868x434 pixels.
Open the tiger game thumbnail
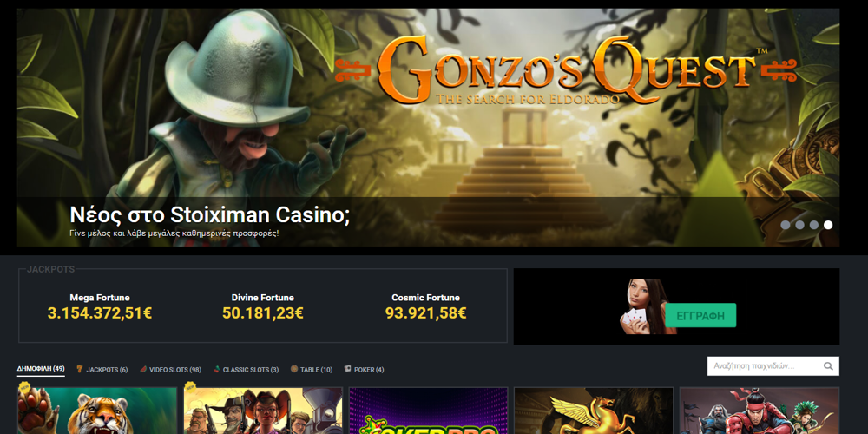(x=97, y=411)
